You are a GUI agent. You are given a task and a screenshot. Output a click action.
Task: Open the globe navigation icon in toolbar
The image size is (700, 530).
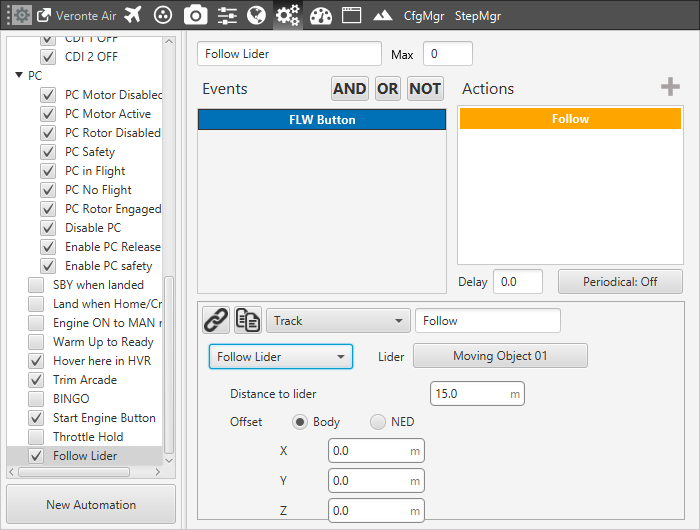[x=256, y=16]
